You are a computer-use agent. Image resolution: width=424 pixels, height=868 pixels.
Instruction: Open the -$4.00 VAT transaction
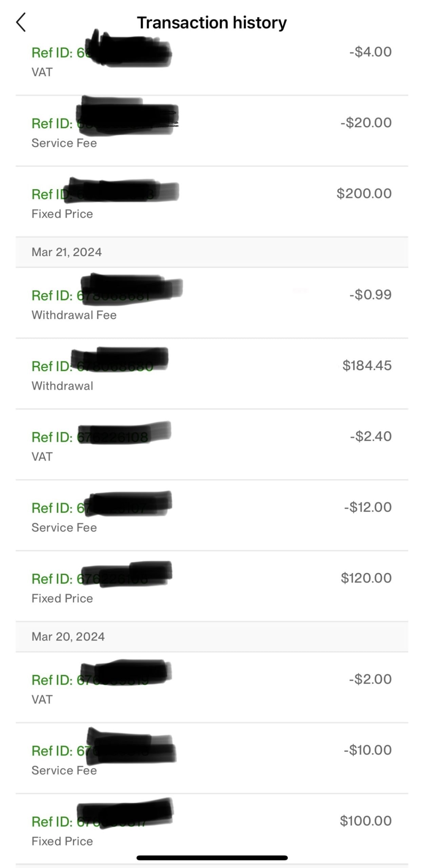(211, 61)
